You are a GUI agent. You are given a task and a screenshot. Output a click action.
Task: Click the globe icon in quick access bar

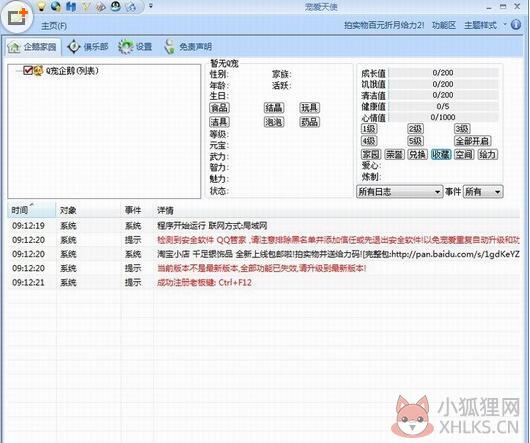pos(55,6)
